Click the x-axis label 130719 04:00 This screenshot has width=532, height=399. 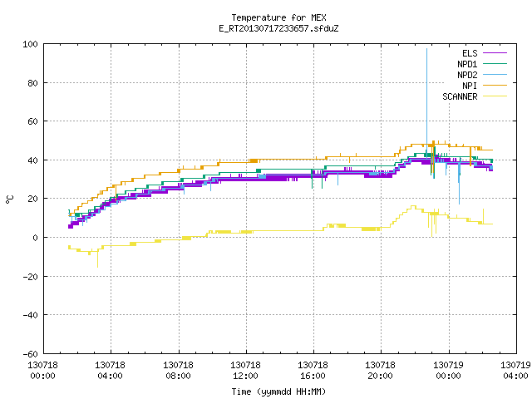coord(515,371)
